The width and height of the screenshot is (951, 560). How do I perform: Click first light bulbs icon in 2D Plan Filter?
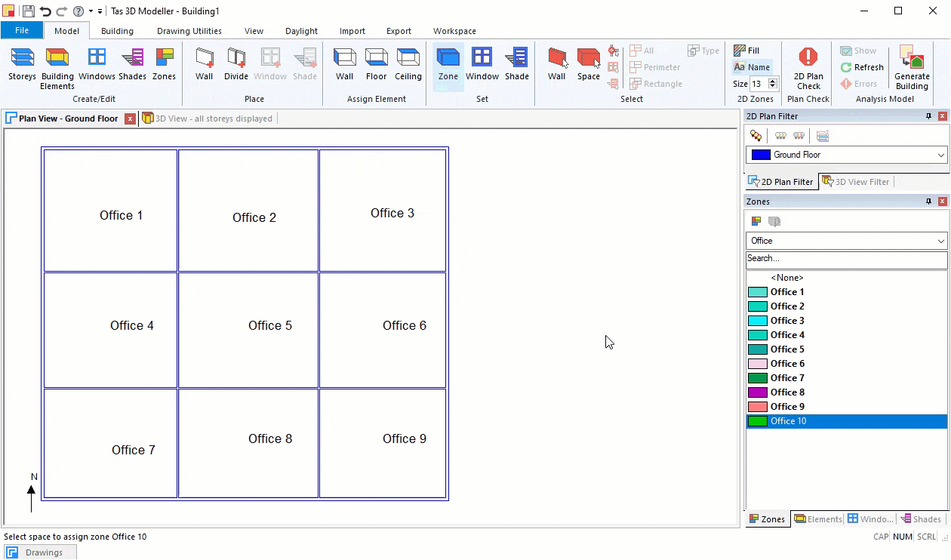[x=756, y=136]
